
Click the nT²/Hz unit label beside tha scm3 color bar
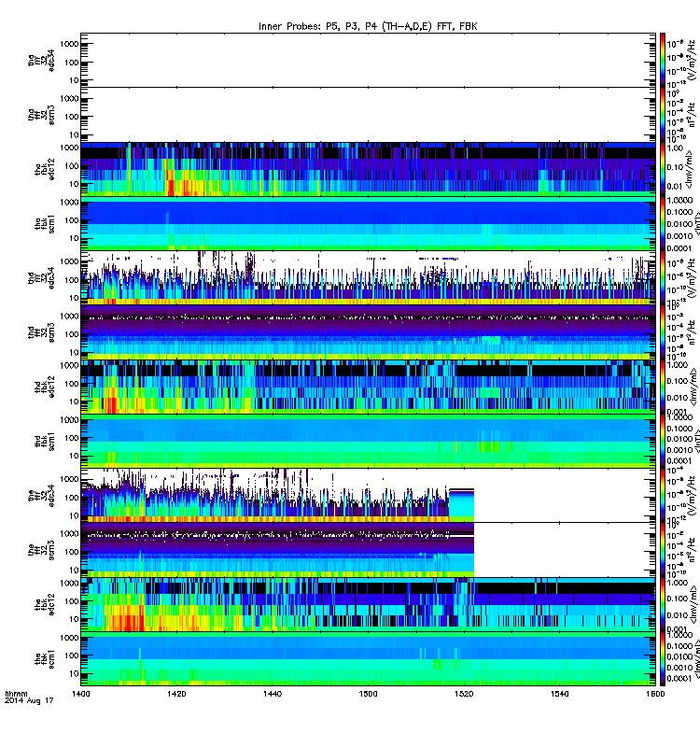click(x=692, y=115)
